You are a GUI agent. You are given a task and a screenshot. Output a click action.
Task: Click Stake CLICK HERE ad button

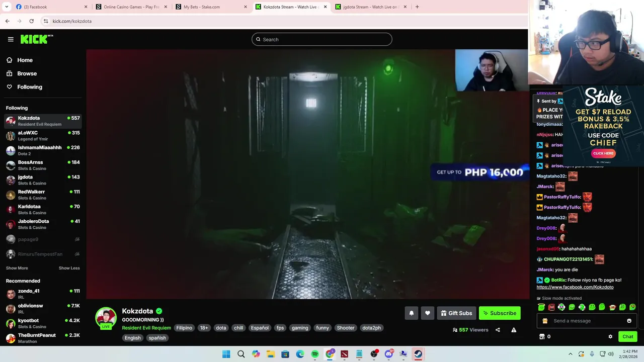point(603,153)
